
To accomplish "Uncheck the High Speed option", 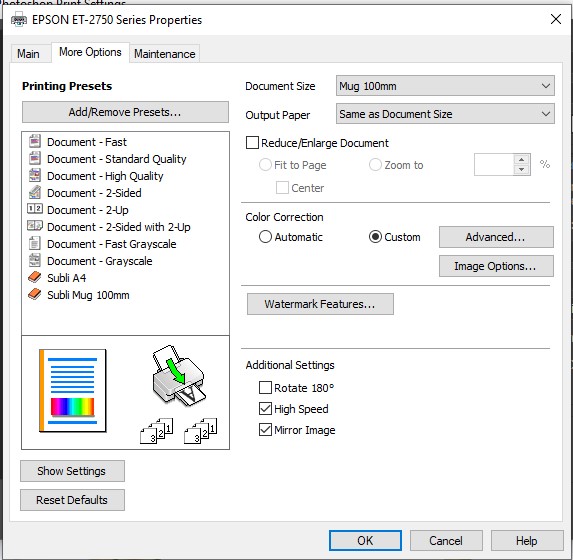I will coord(265,409).
